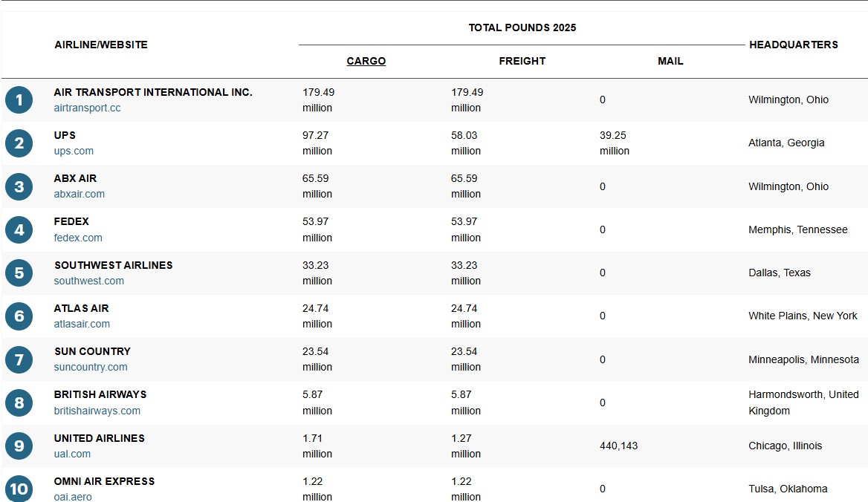Click the rank 7 number badge
Viewport: 868px width, 502px height.
click(19, 360)
